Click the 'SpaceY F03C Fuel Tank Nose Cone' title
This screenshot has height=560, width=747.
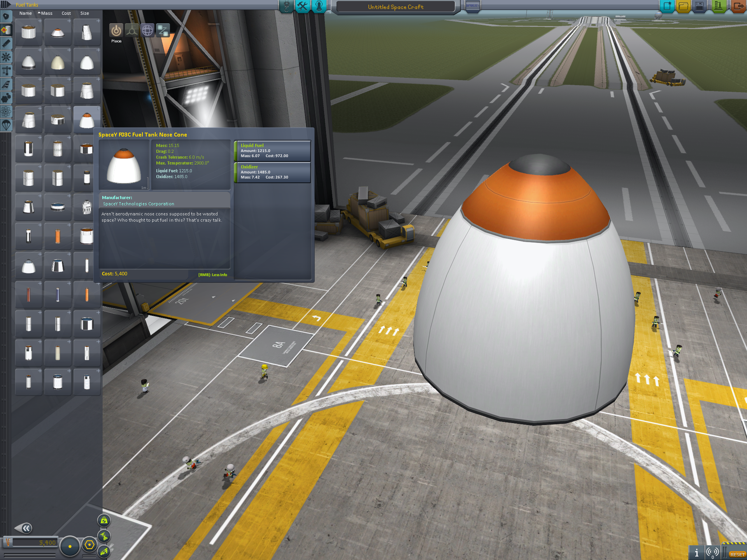(x=142, y=135)
